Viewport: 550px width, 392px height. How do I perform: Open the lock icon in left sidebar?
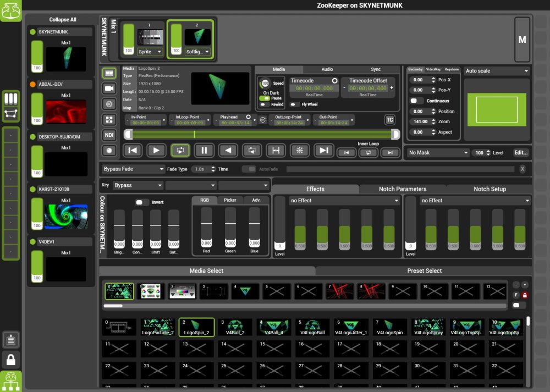pos(11,360)
